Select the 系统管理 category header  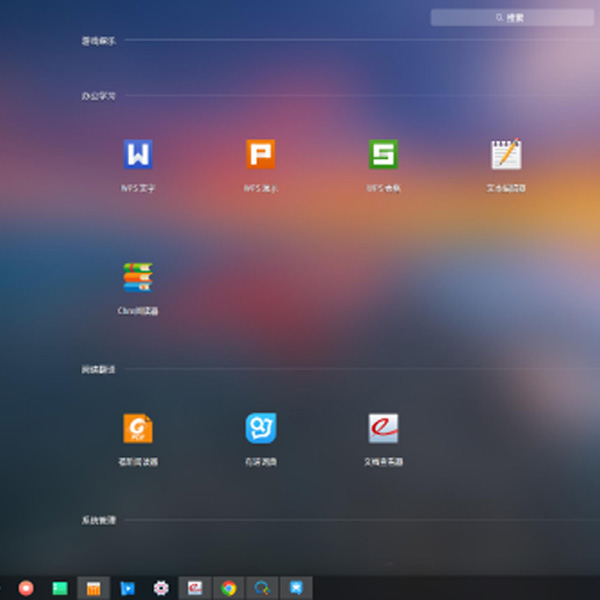pos(99,520)
